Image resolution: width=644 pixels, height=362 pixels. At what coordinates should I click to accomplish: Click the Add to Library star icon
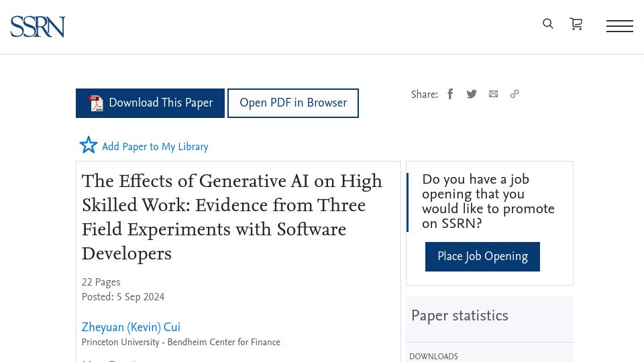89,145
